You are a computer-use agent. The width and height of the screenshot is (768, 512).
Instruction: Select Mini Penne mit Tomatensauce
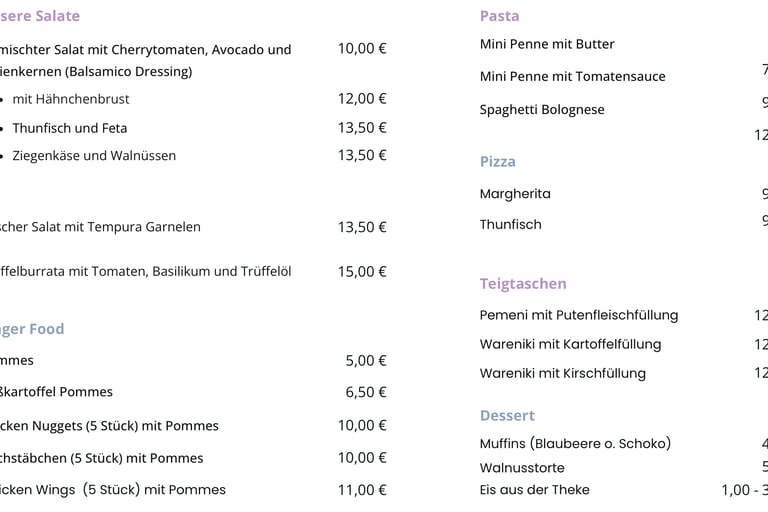pos(572,76)
